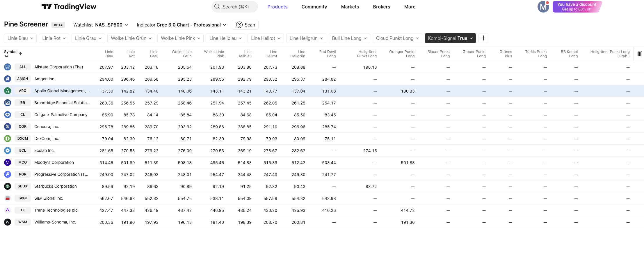Screen dimensions: 644x266
Task: Sort by Red Devil Long column header
Action: click(x=327, y=54)
